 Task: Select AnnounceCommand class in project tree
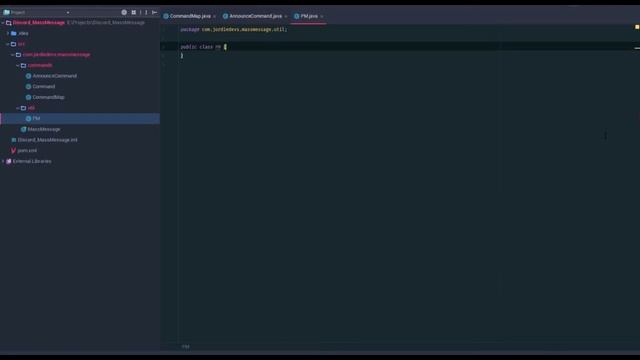(55, 76)
